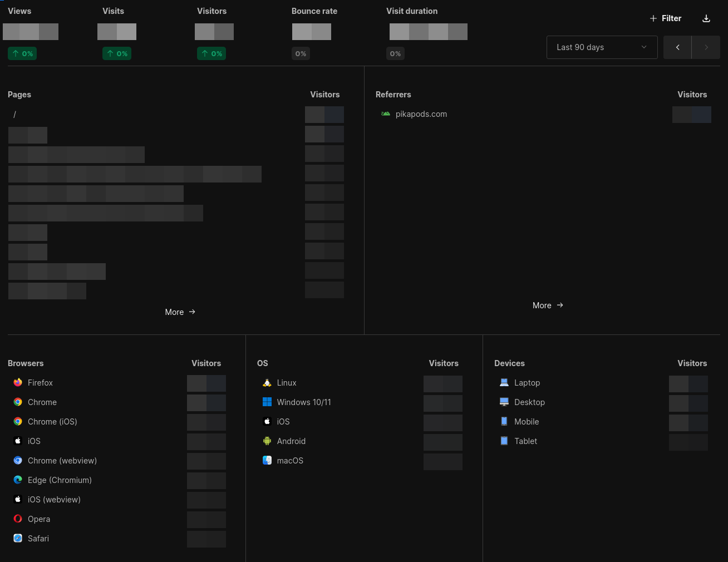728x562 pixels.
Task: Click the pikapods.com favicon
Action: (x=385, y=114)
